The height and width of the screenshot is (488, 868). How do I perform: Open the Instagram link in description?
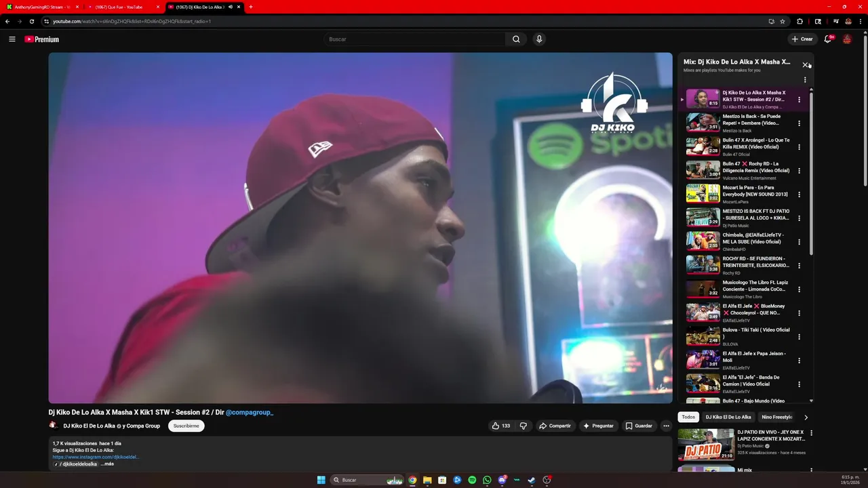pos(96,457)
